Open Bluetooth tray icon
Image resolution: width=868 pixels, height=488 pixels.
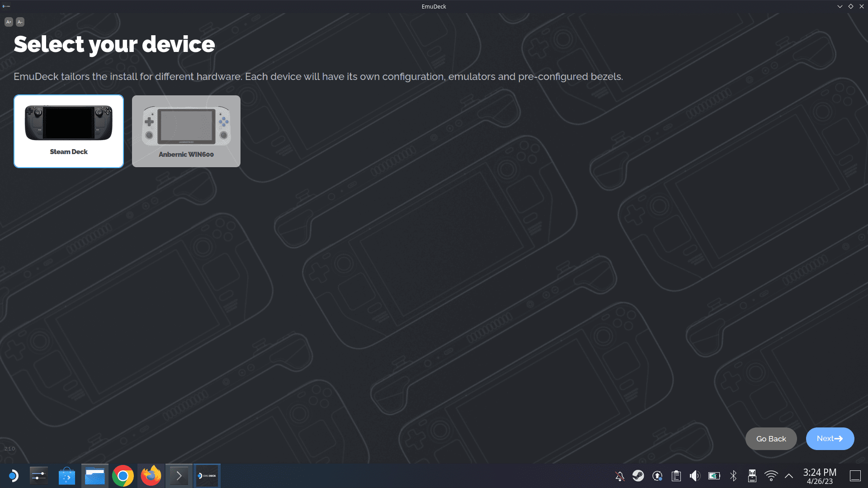click(733, 476)
